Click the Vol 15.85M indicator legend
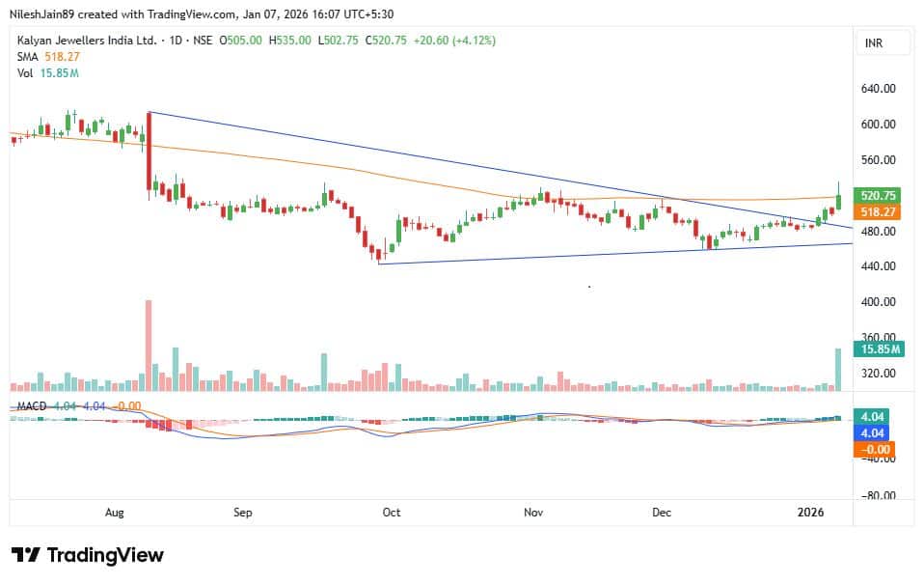 39,72
